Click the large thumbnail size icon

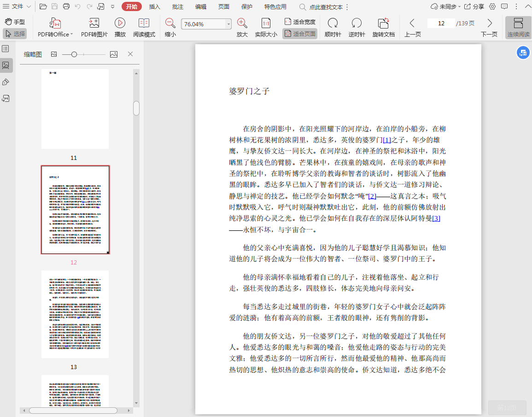tap(114, 54)
